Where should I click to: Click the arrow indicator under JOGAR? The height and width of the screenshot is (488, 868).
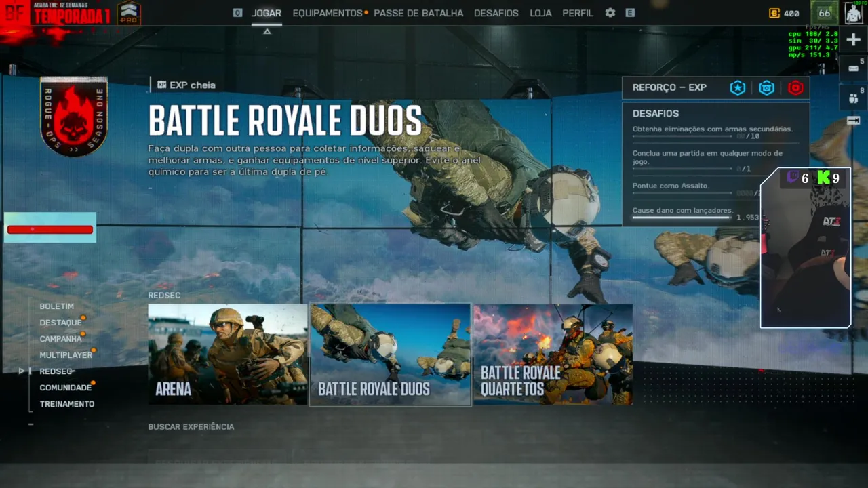click(x=267, y=31)
